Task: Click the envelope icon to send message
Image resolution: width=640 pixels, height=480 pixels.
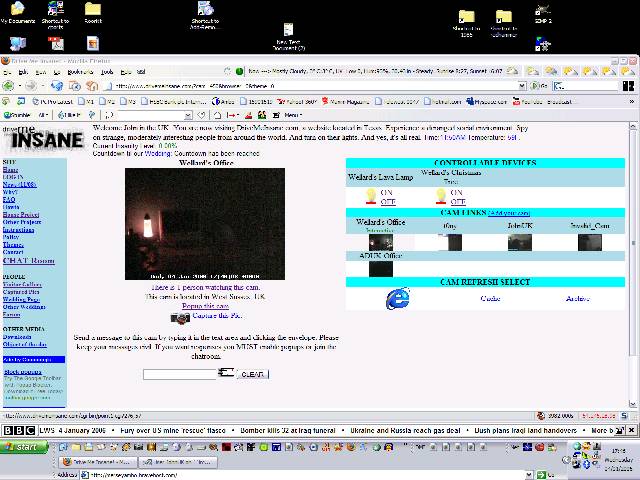Action: pyautogui.click(x=226, y=372)
